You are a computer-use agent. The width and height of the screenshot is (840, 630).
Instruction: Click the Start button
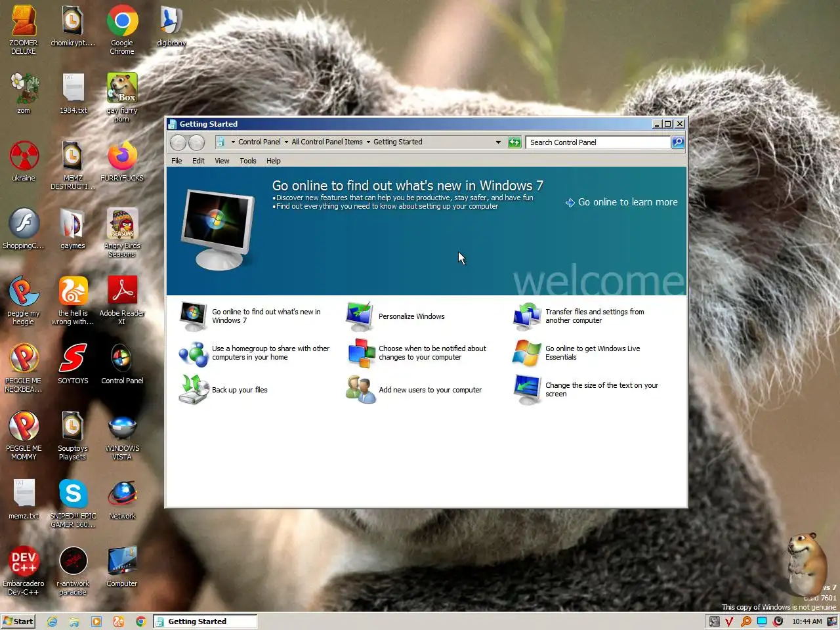point(18,621)
